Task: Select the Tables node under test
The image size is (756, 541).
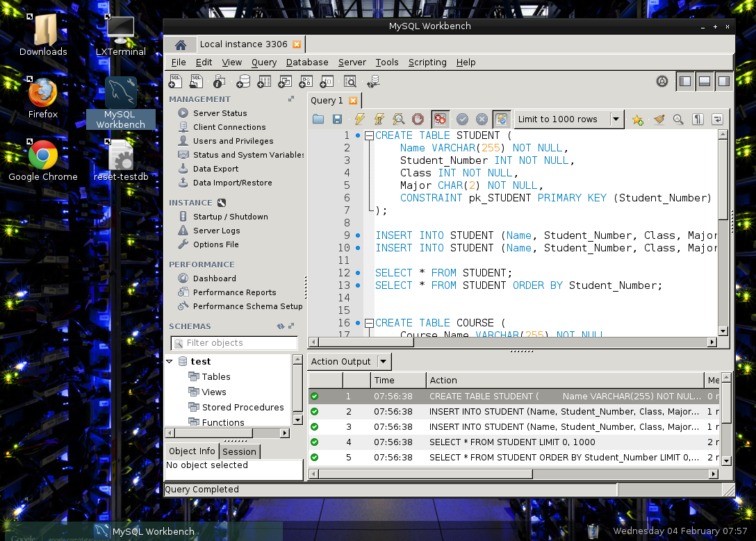Action: tap(215, 376)
